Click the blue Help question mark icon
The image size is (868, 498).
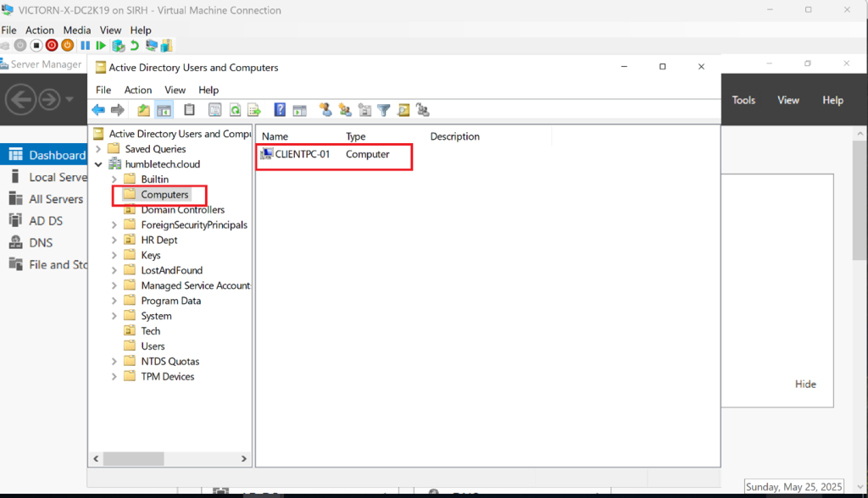coord(280,110)
